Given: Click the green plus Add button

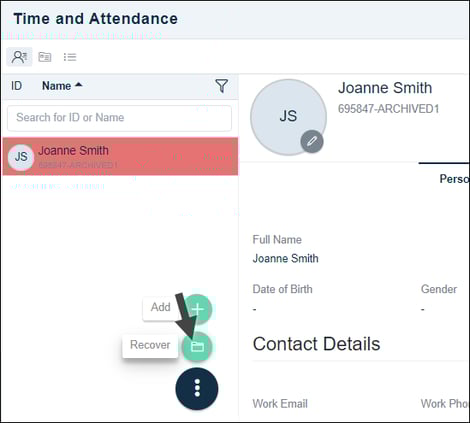Looking at the screenshot, I should click(197, 309).
